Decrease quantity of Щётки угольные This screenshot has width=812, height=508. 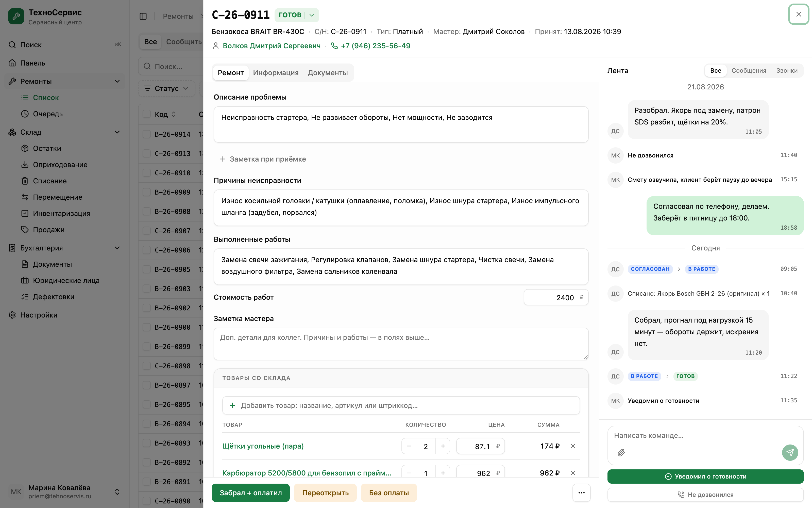tap(409, 446)
